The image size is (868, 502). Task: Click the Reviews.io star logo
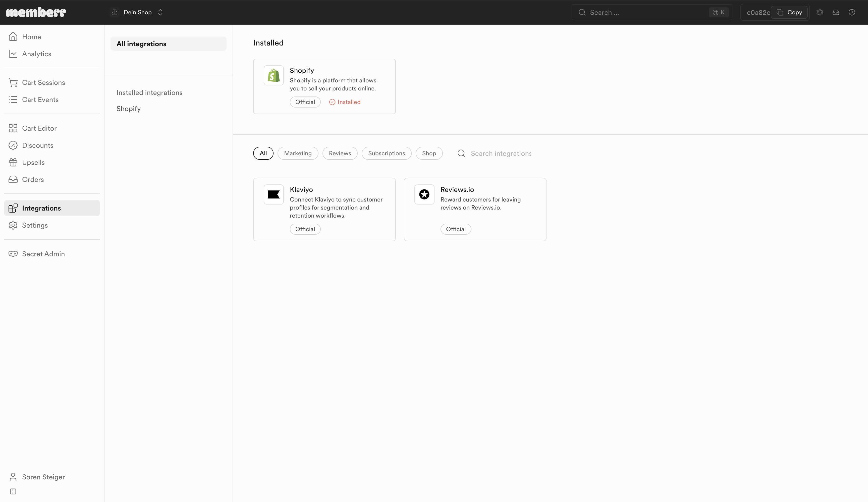click(424, 195)
